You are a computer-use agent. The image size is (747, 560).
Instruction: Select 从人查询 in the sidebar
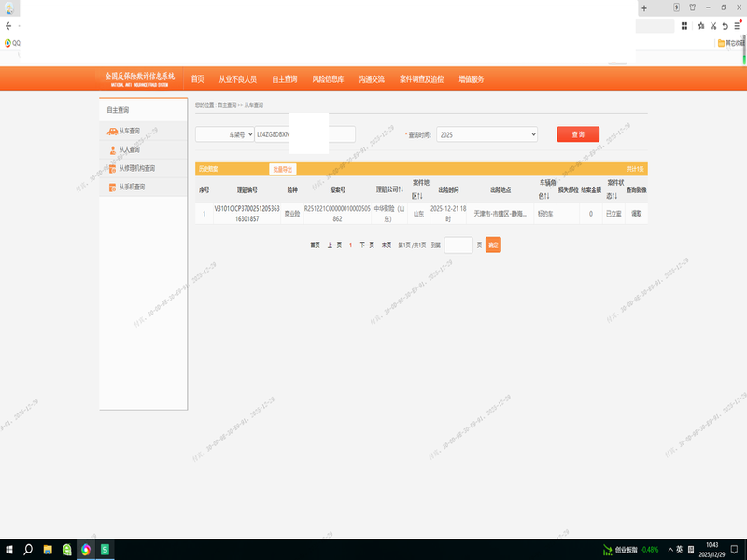[x=129, y=149]
